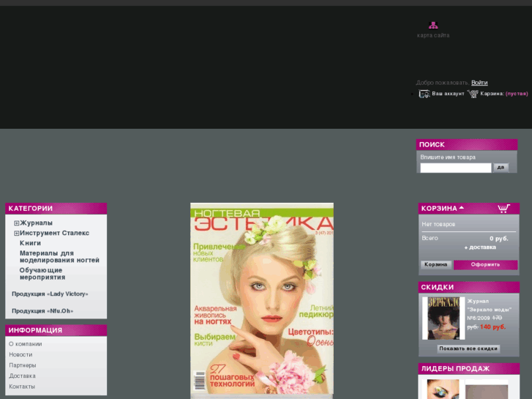This screenshot has width=532, height=399.
Task: Open 'Продукция «Nfu.Oh»' link
Action: [42, 311]
